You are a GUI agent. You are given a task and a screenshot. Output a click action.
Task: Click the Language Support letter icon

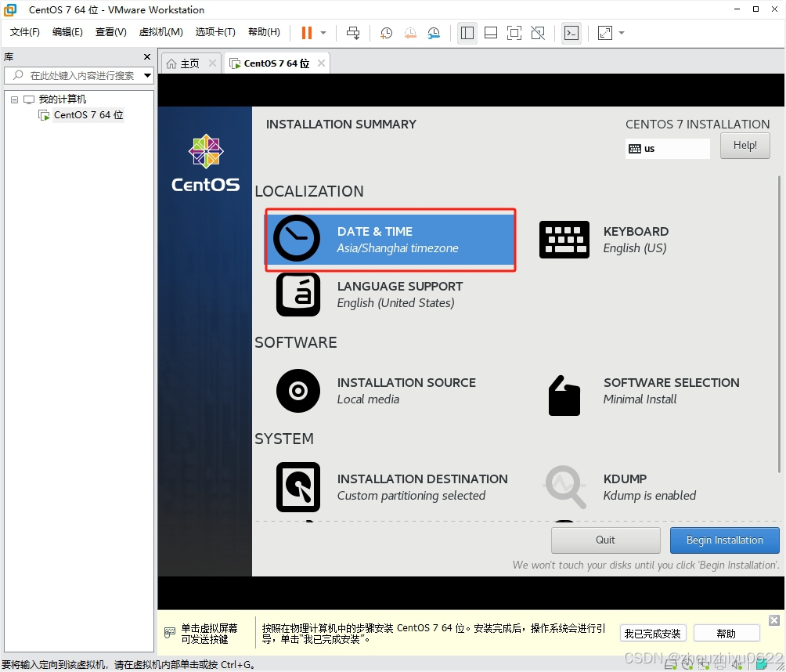click(x=298, y=294)
